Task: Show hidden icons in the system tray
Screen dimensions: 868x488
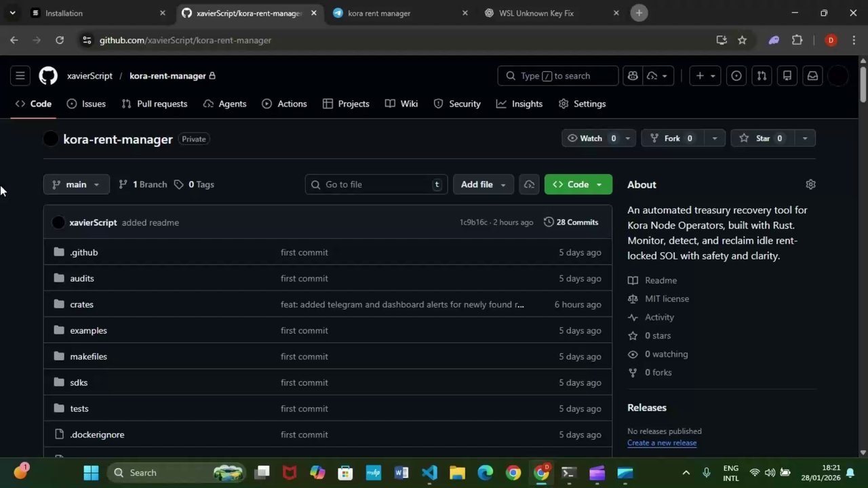Action: pyautogui.click(x=686, y=472)
